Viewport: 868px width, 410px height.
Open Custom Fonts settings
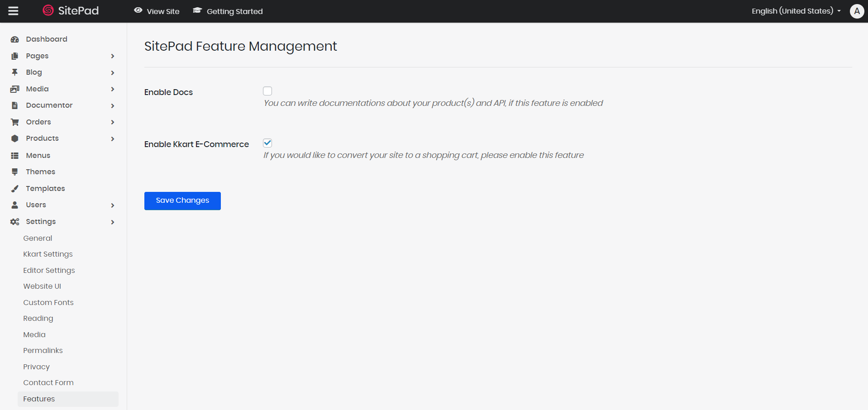click(x=48, y=302)
